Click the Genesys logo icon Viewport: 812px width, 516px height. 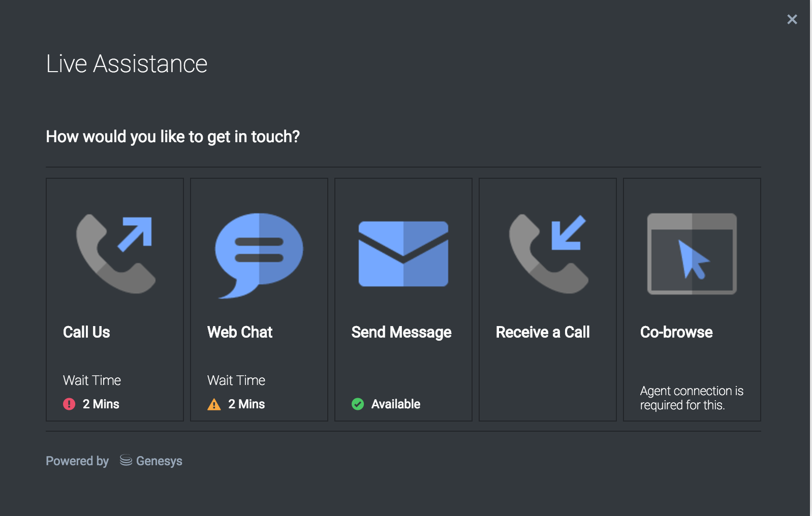pyautogui.click(x=126, y=460)
